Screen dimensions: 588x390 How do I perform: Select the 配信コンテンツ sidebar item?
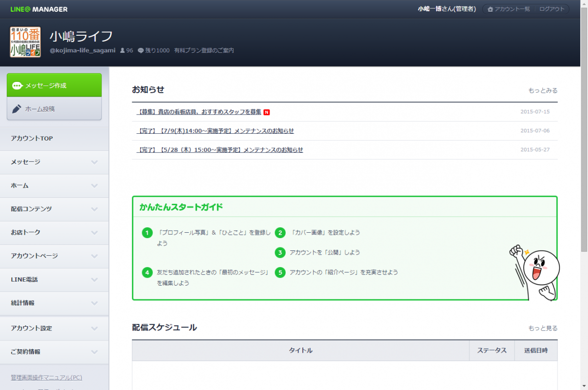coord(54,209)
